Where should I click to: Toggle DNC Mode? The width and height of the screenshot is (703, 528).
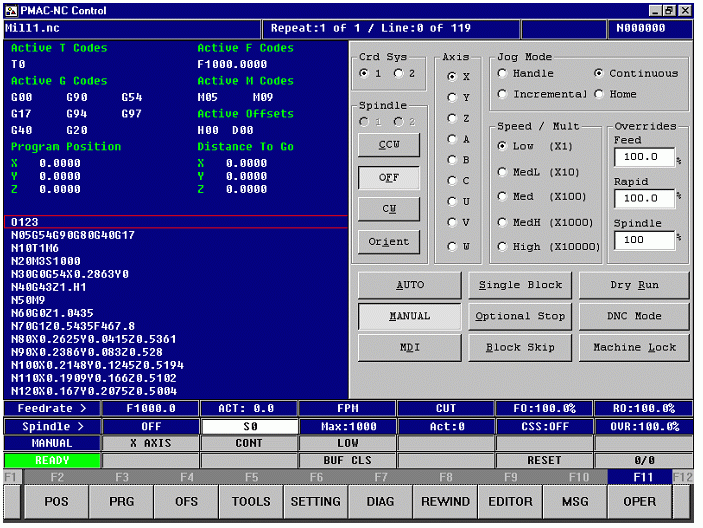(634, 316)
